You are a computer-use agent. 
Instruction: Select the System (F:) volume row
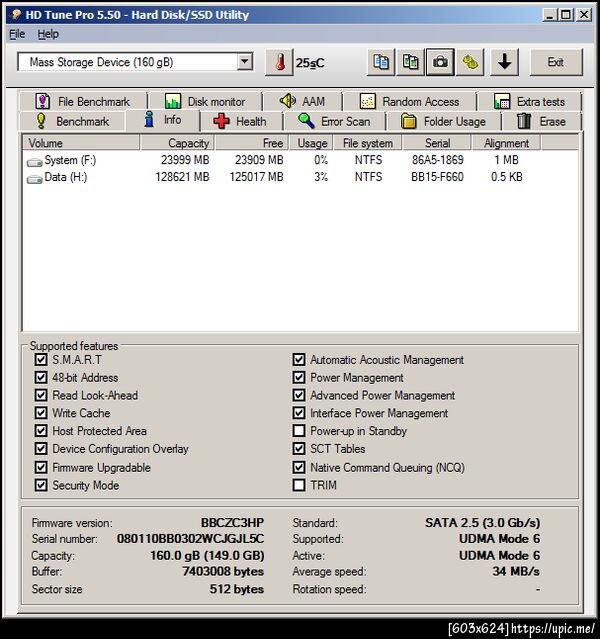coord(300,160)
